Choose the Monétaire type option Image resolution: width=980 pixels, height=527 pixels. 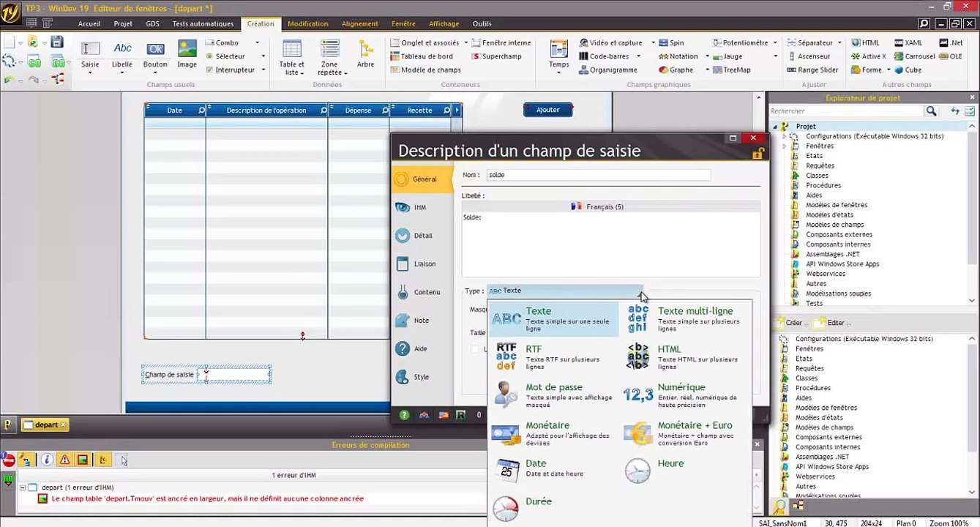click(x=553, y=433)
